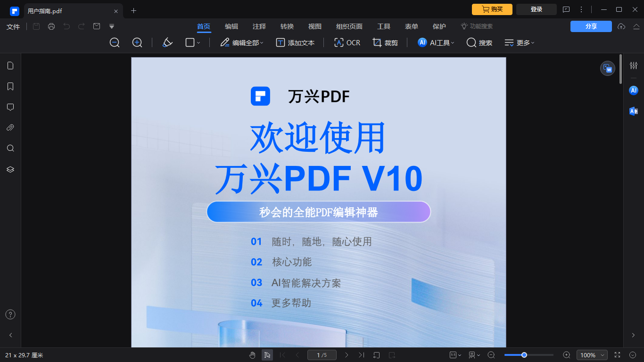Click the 分享 share button
Image resolution: width=644 pixels, height=362 pixels.
click(x=591, y=26)
